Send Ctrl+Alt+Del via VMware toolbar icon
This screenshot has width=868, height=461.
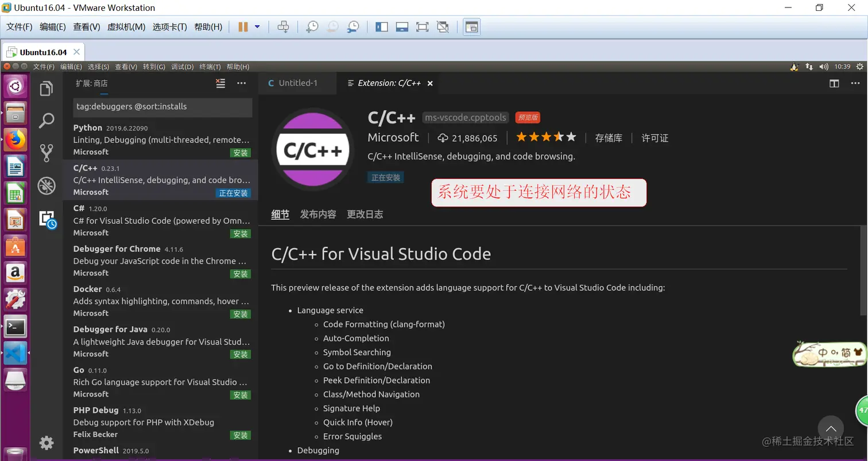pyautogui.click(x=283, y=27)
